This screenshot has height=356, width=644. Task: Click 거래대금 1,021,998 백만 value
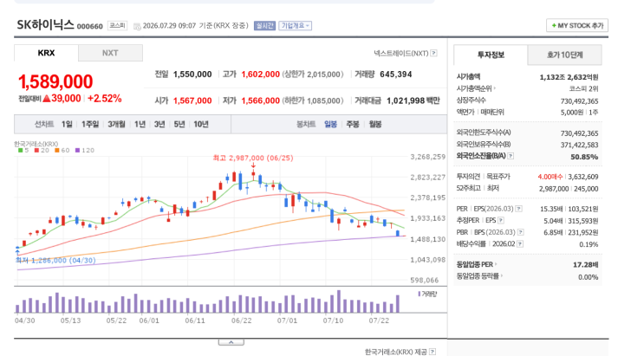coord(413,100)
